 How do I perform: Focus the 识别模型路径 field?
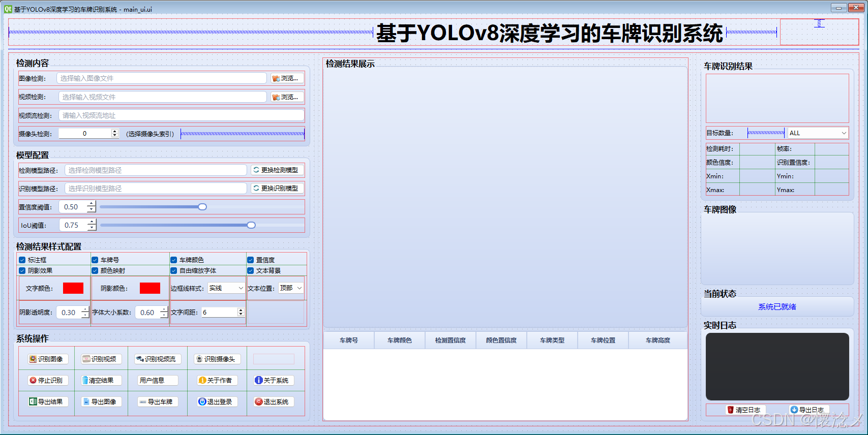[x=156, y=188]
